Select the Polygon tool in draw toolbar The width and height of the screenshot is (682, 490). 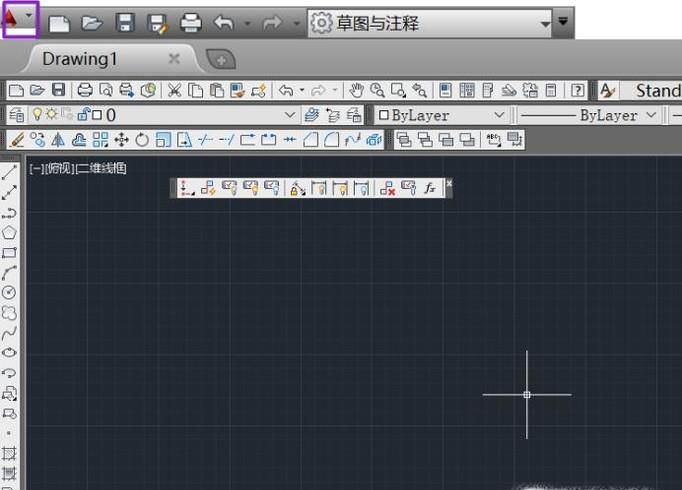9,233
